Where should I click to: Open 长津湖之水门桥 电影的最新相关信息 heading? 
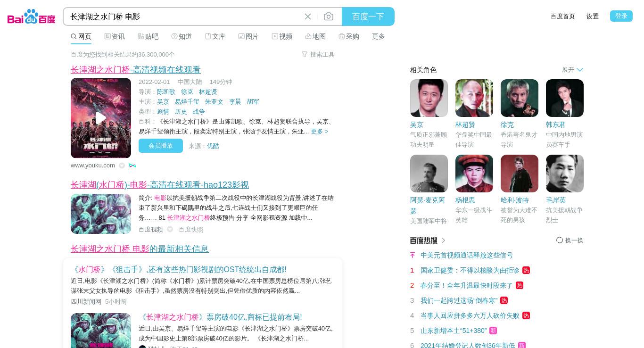click(140, 249)
